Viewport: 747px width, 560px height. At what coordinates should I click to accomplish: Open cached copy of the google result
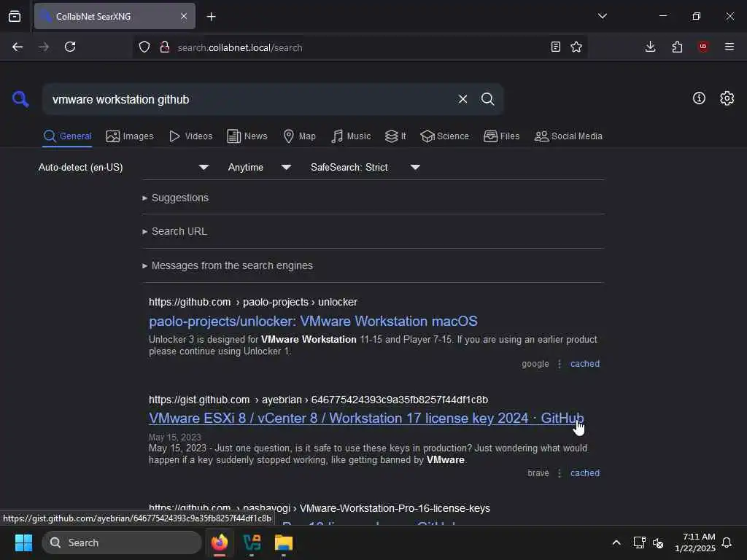coord(585,364)
